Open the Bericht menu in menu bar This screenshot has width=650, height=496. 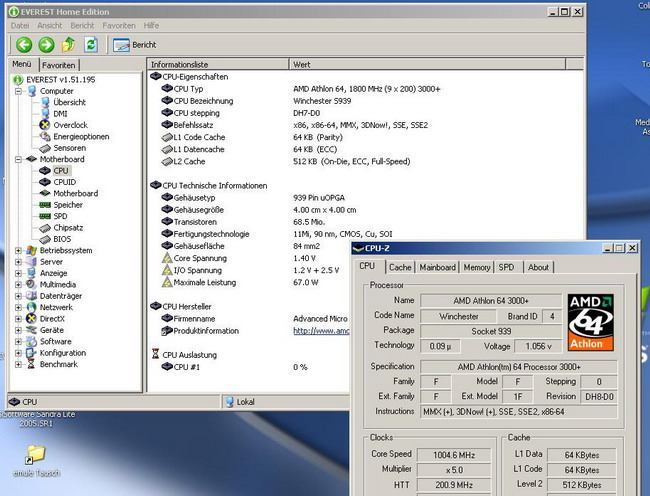pyautogui.click(x=82, y=26)
